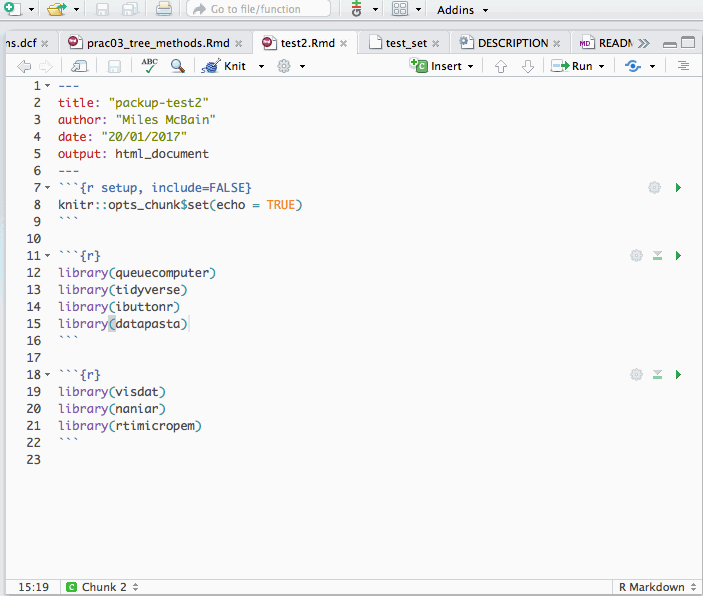This screenshot has height=596, width=703.
Task: Open the new file dropdown arrow
Action: (x=31, y=9)
